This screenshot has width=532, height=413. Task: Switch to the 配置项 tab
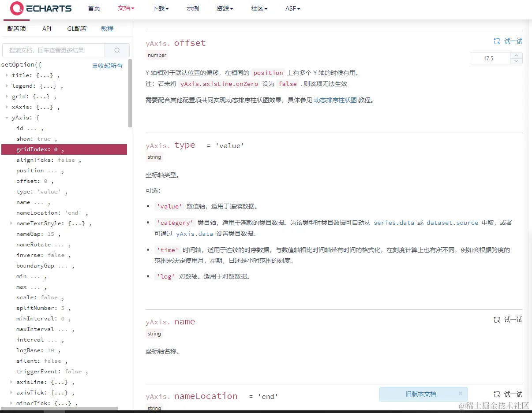point(17,29)
